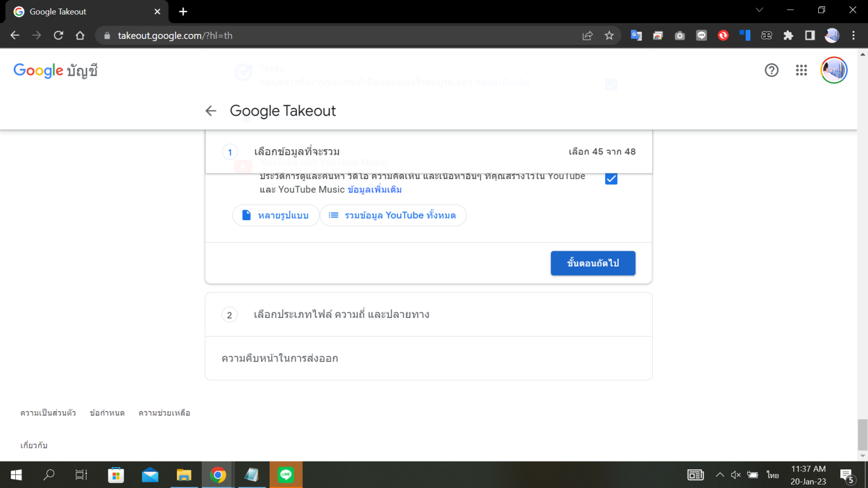Open LINE from the Windows taskbar
868x488 pixels.
286,474
